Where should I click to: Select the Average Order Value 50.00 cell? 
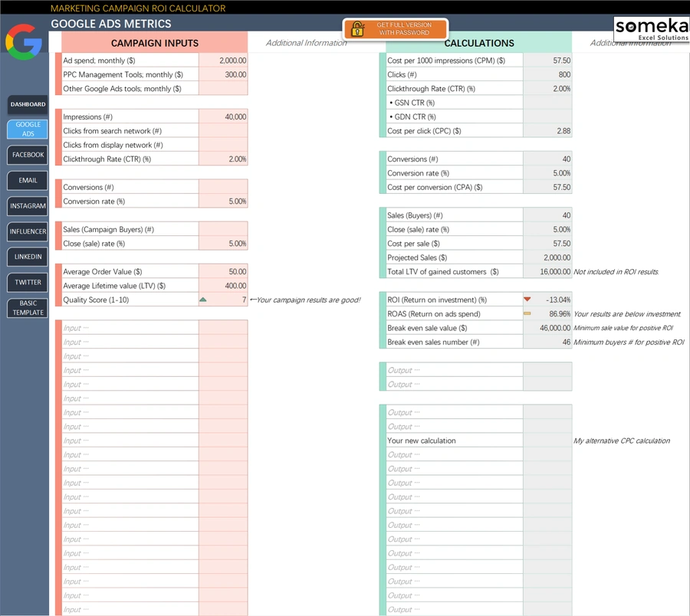(x=223, y=271)
